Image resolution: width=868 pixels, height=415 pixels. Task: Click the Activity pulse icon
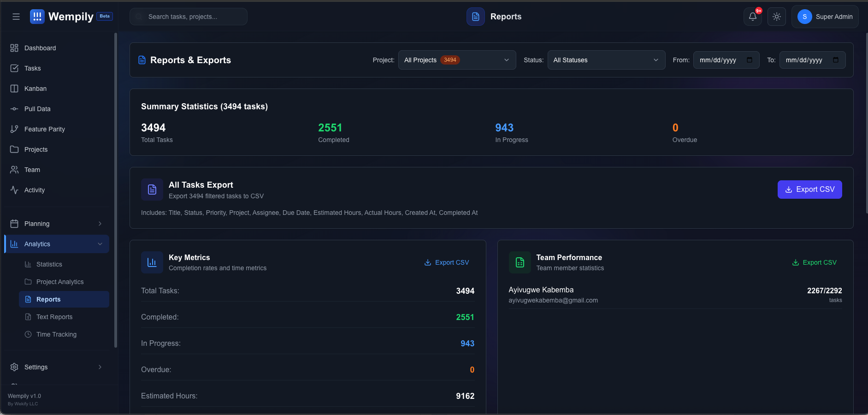14,190
